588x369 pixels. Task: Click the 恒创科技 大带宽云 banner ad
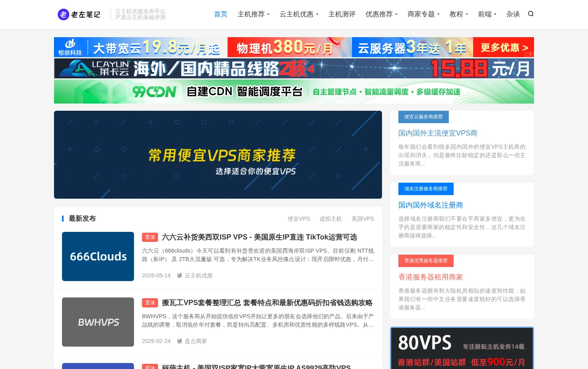pyautogui.click(x=141, y=47)
